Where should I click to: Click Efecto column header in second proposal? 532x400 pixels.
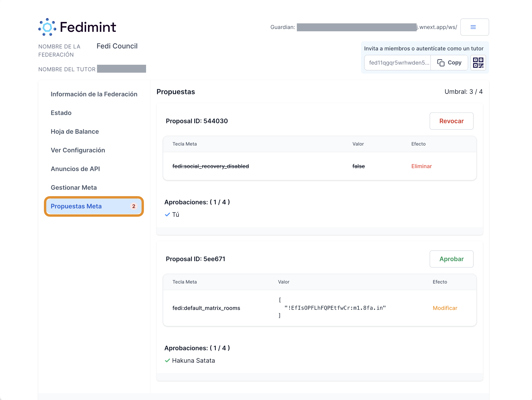coord(440,282)
